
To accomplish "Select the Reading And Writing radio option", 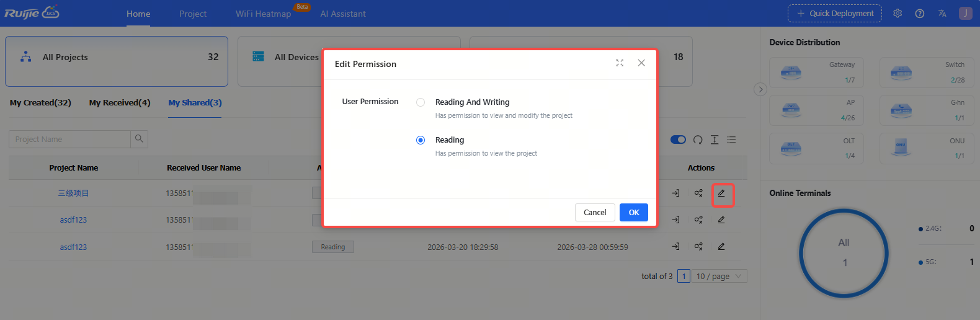I will [421, 102].
